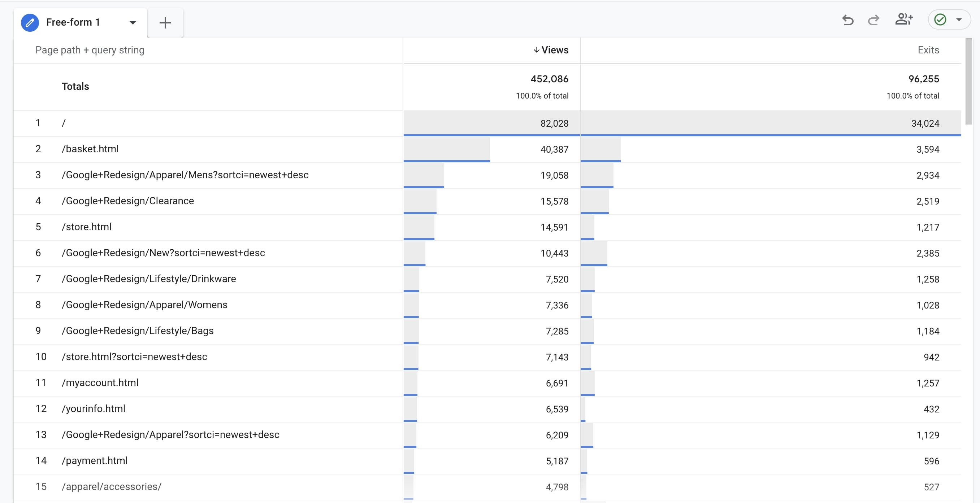Add a new tab with the plus button
This screenshot has width=980, height=503.
click(x=165, y=22)
